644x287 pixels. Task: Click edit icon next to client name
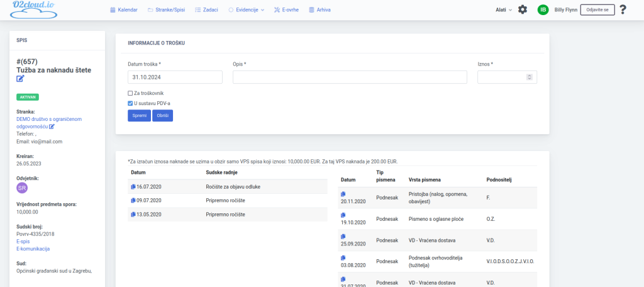pos(61,127)
